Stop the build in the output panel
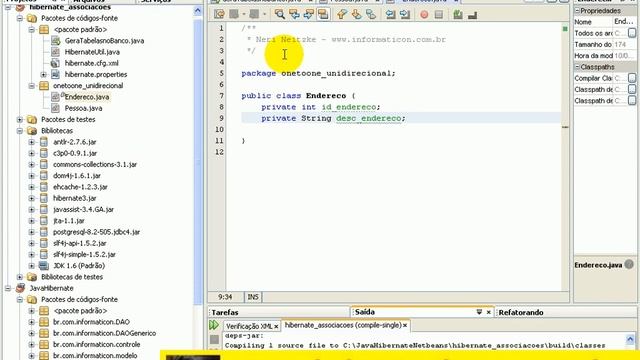640x360 pixels. pyautogui.click(x=214, y=339)
